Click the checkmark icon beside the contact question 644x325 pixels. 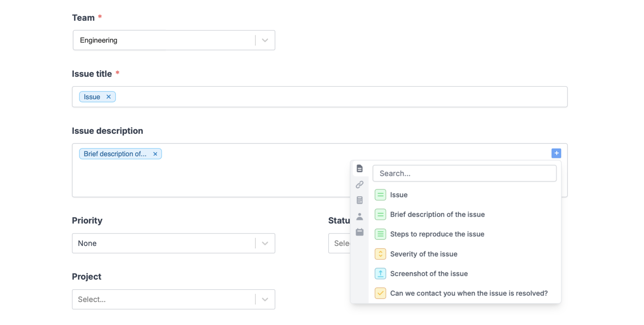[x=380, y=293]
